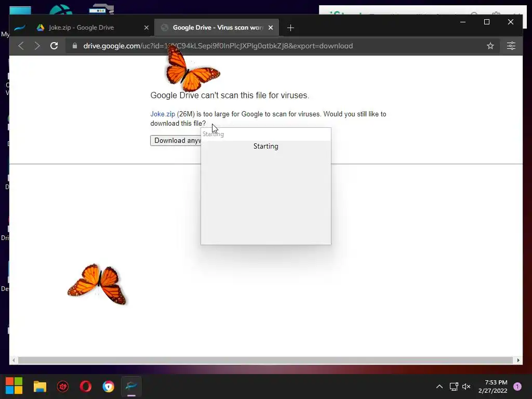This screenshot has height=399, width=532.
Task: Open the notification center badge
Action: (x=517, y=387)
